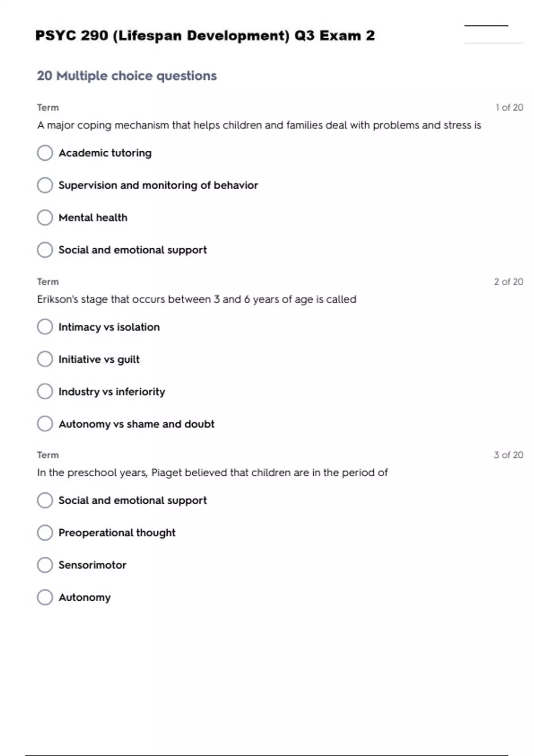This screenshot has height=756, width=534.
Task: Pick Industry vs inferiority option
Action: pos(45,392)
